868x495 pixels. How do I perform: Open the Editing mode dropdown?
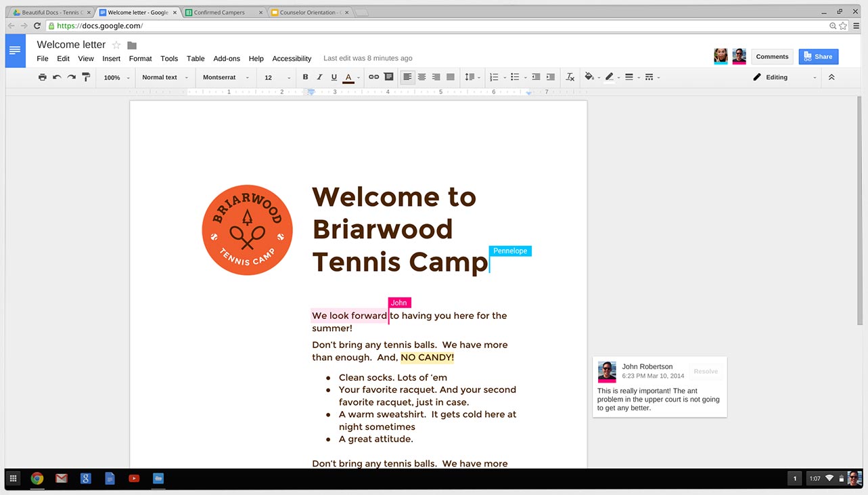(x=785, y=77)
